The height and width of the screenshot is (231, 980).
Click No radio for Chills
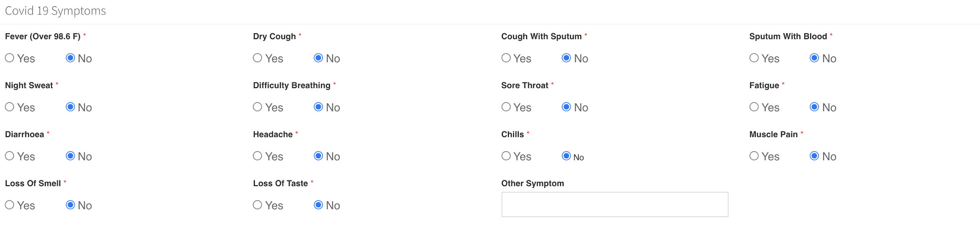tap(566, 156)
